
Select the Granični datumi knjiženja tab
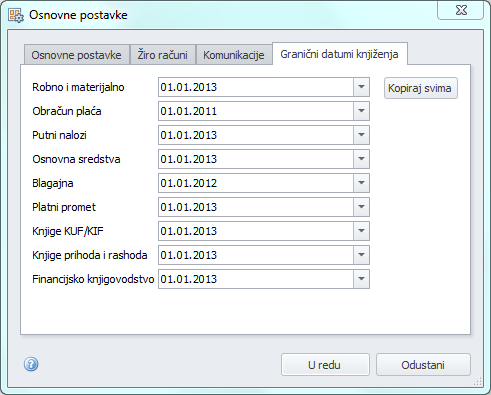[339, 54]
